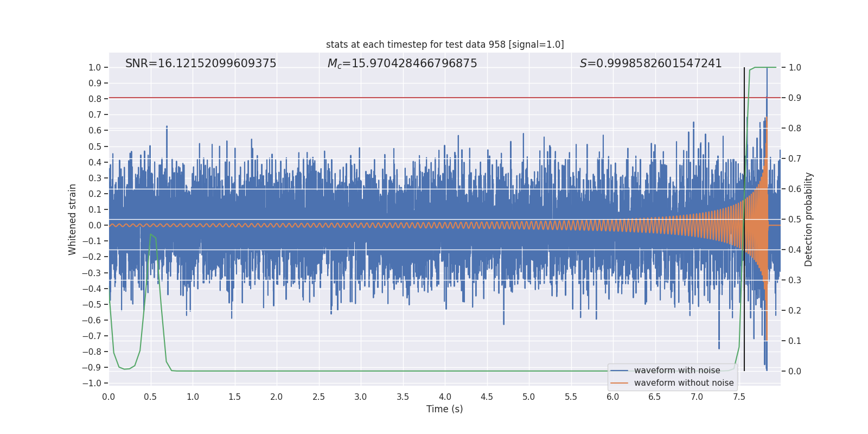The width and height of the screenshot is (868, 434).
Task: Click the 'waveform with noise' legend text
Action: [677, 371]
